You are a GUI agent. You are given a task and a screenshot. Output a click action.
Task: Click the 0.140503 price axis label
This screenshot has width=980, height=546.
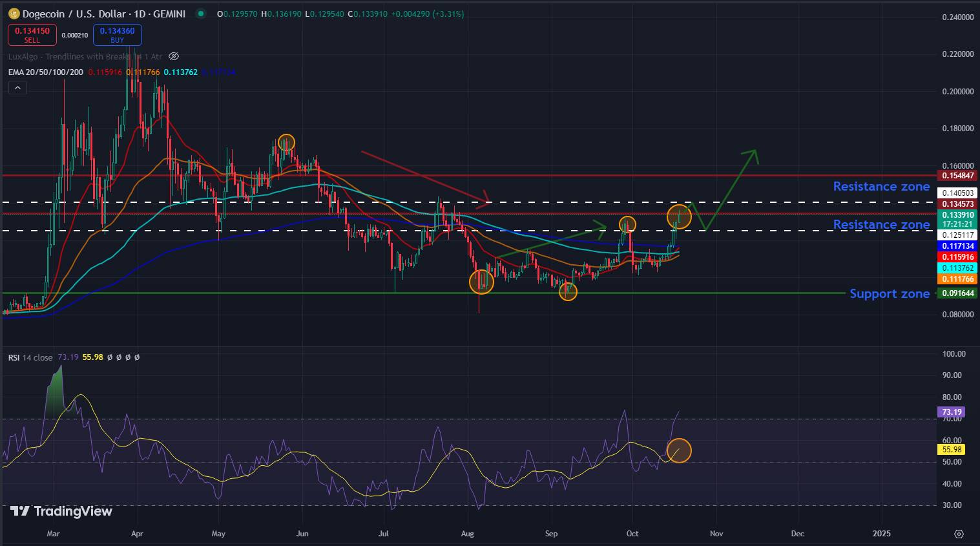point(957,193)
